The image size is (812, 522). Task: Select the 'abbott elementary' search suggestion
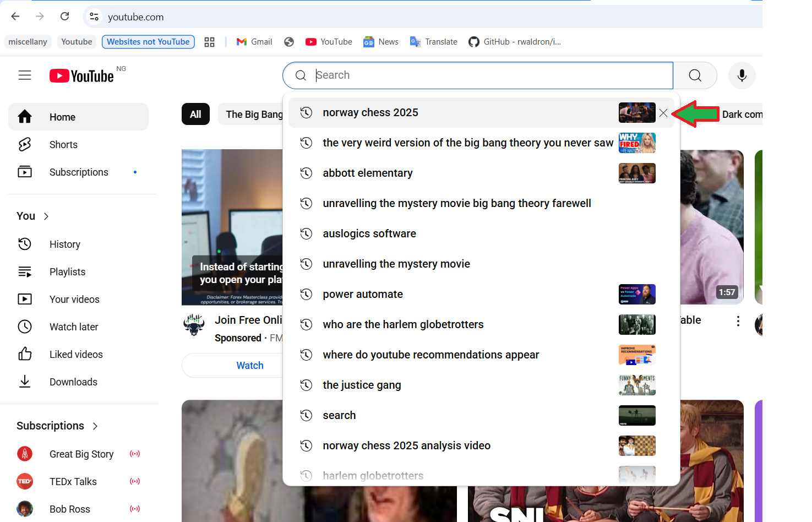point(368,173)
